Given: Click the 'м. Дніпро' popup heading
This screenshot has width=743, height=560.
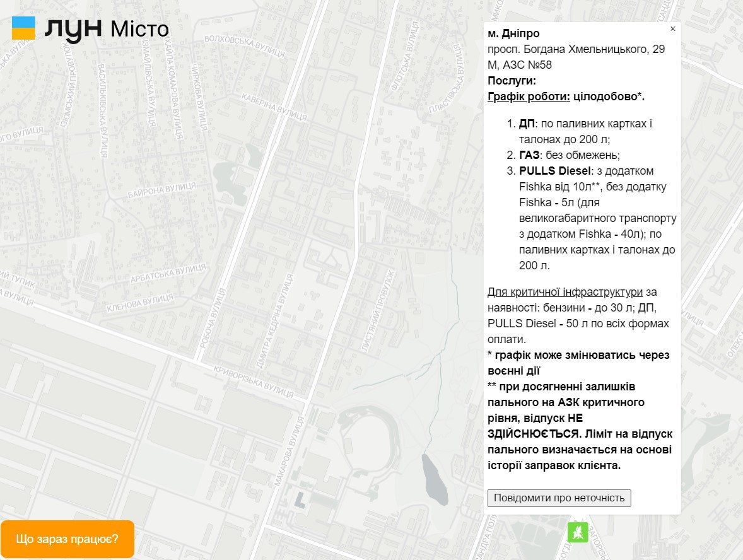Looking at the screenshot, I should click(513, 33).
